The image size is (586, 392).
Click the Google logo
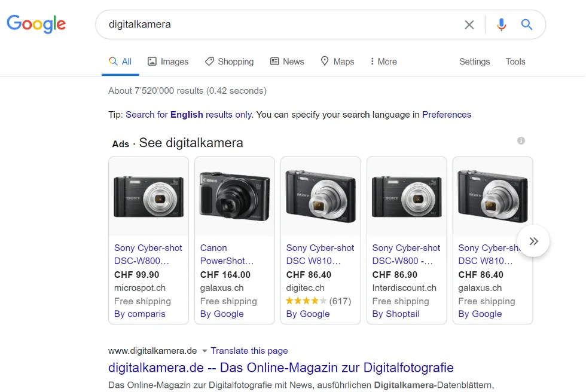click(36, 24)
